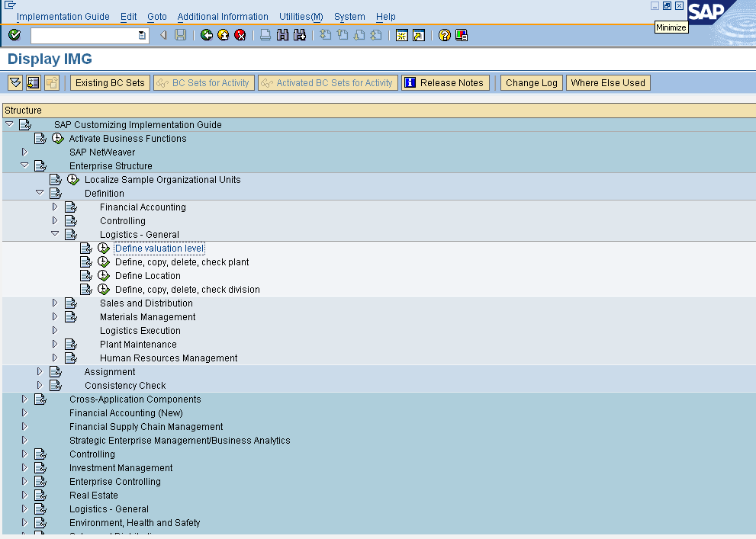Click the green checkmark Enter icon
Screen dimensions: 756x539
tap(14, 35)
